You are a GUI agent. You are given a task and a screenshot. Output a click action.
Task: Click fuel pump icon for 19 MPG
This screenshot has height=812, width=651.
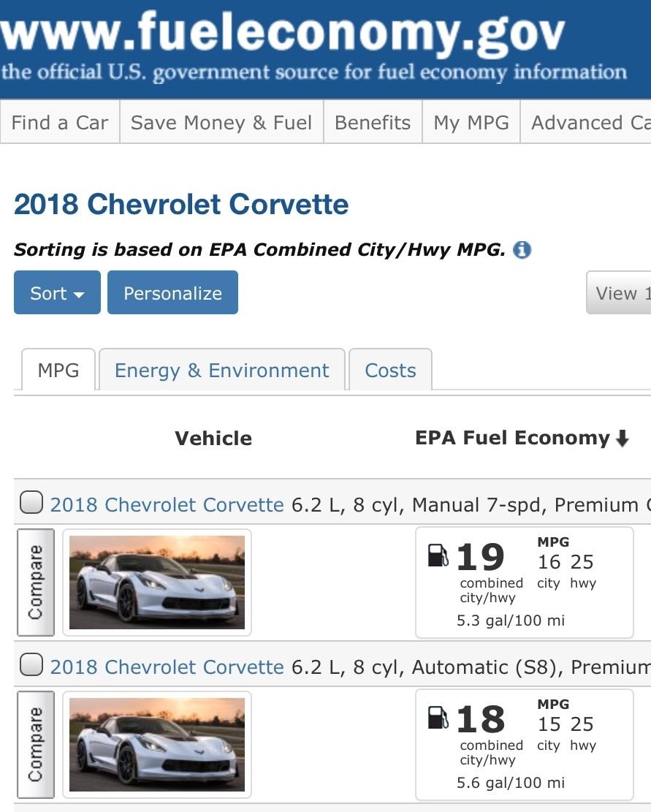point(438,555)
